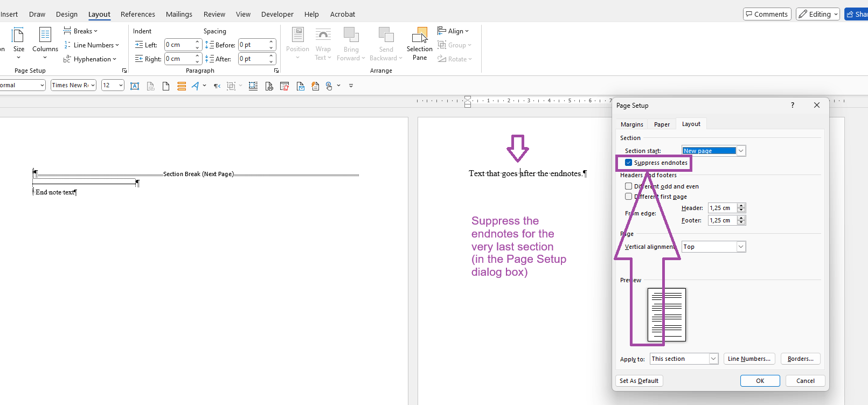Click Set As Default button

[x=639, y=381]
